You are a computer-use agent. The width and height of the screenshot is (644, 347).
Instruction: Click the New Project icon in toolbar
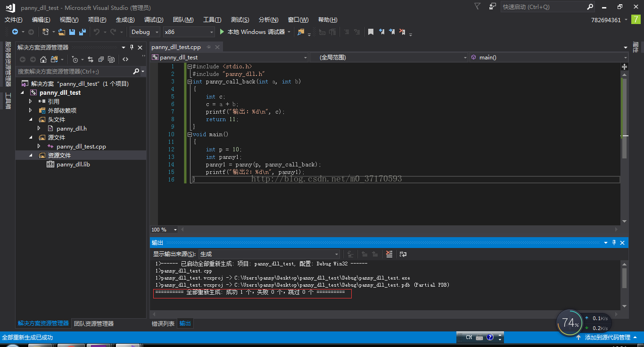[x=46, y=32]
